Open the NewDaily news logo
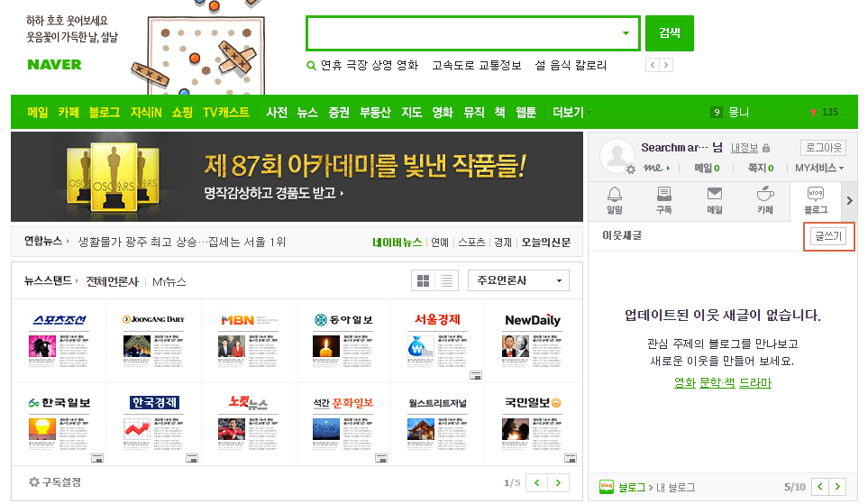This screenshot has width=868, height=504. pyautogui.click(x=533, y=320)
